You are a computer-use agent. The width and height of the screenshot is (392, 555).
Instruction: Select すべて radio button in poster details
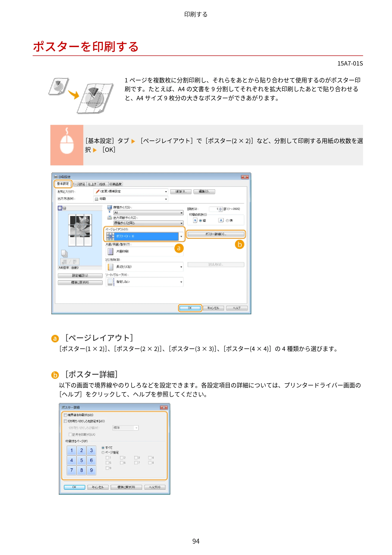coord(103,448)
